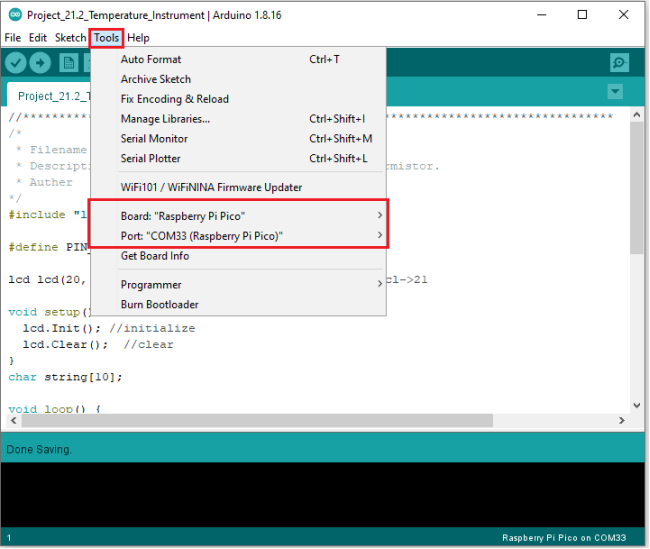The height and width of the screenshot is (549, 650).
Task: Select Board: "Raspberry Pi Pico" entry
Action: (x=238, y=216)
